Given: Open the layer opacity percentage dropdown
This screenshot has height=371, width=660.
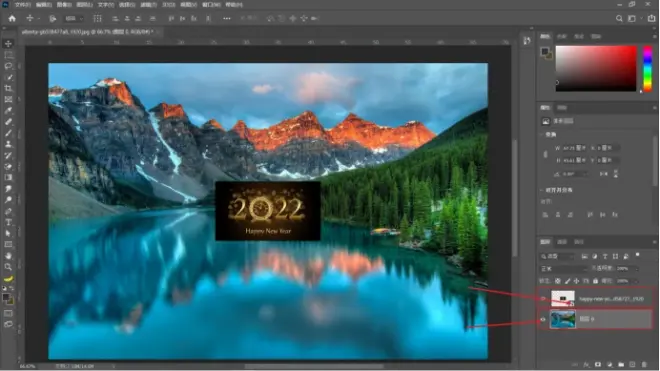Looking at the screenshot, I should 628,268.
